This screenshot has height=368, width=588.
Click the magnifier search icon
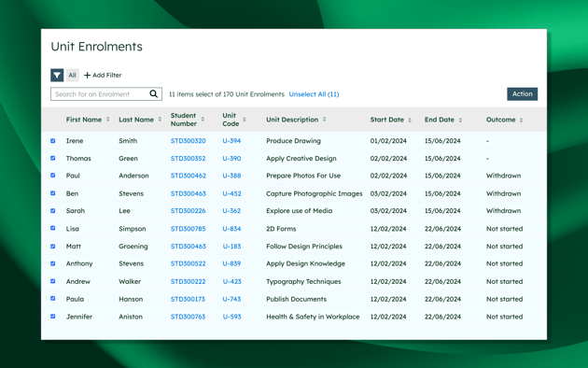tap(153, 93)
